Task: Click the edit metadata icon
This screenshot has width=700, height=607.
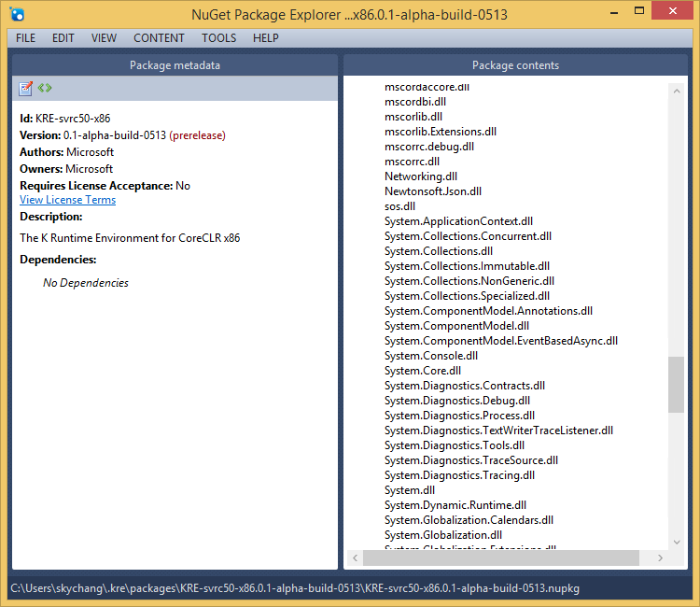Action: [25, 89]
